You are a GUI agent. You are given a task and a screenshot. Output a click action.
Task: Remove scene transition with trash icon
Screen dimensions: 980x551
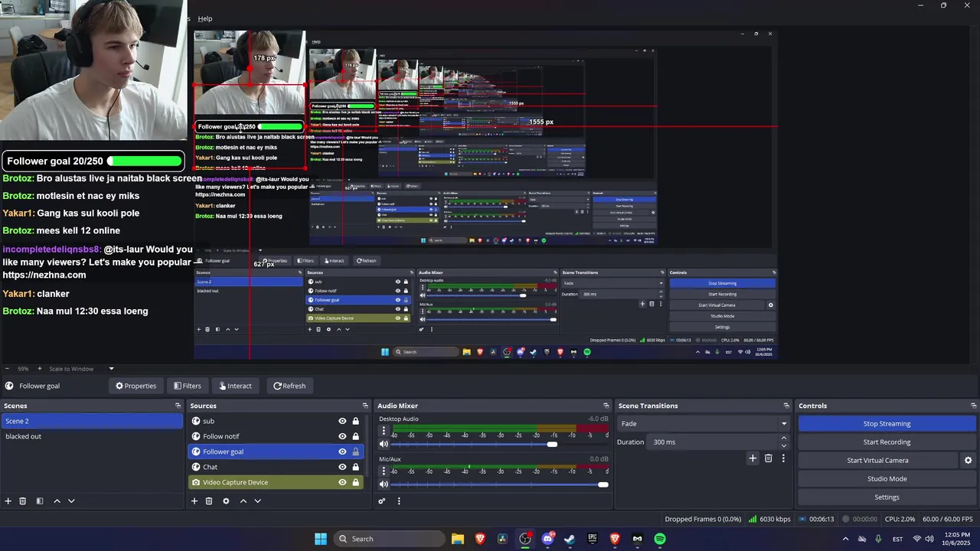769,458
